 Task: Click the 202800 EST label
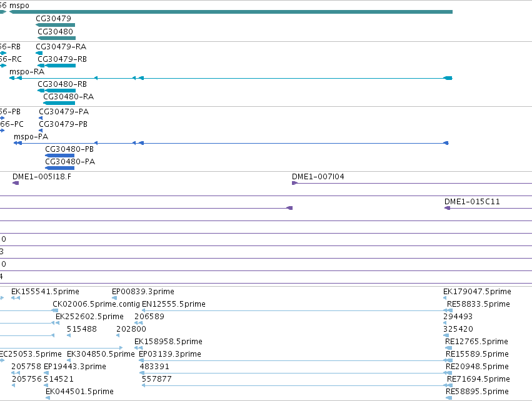click(x=131, y=329)
